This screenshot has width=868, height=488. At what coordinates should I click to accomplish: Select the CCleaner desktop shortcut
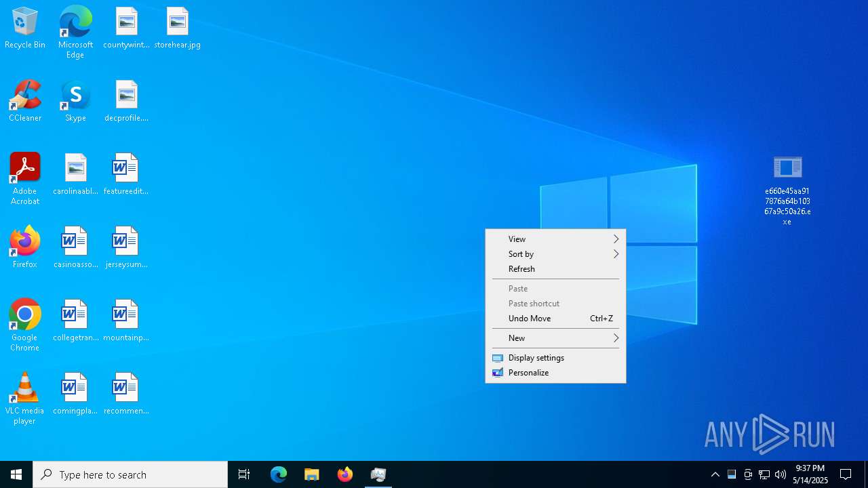[x=25, y=101]
